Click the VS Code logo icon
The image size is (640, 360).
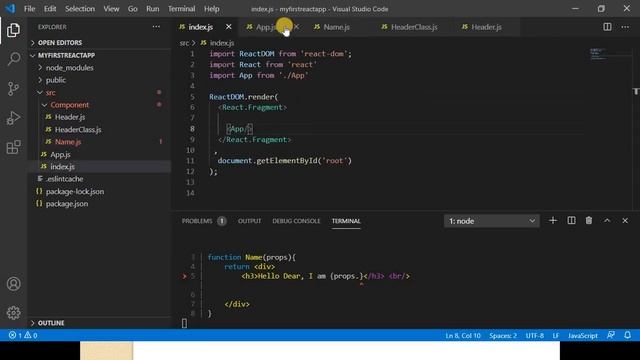click(x=10, y=9)
